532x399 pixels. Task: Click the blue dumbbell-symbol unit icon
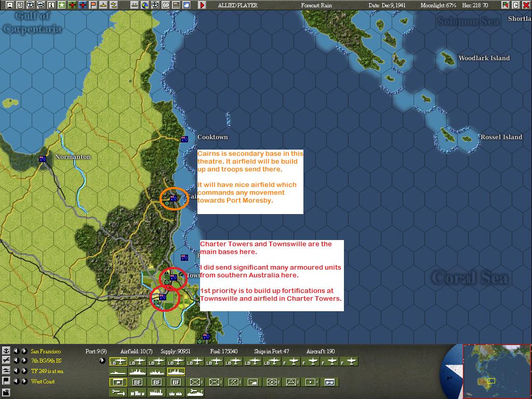tap(330, 382)
